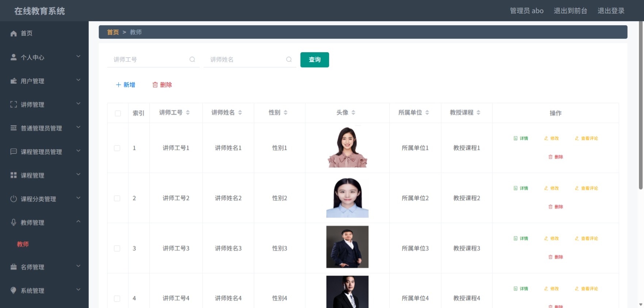
Task: Click the 新增 add button
Action: tap(125, 85)
